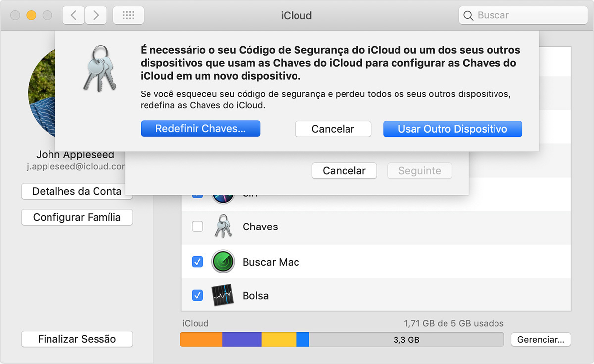The width and height of the screenshot is (594, 364).
Task: Open Configurar Família settings
Action: (77, 217)
